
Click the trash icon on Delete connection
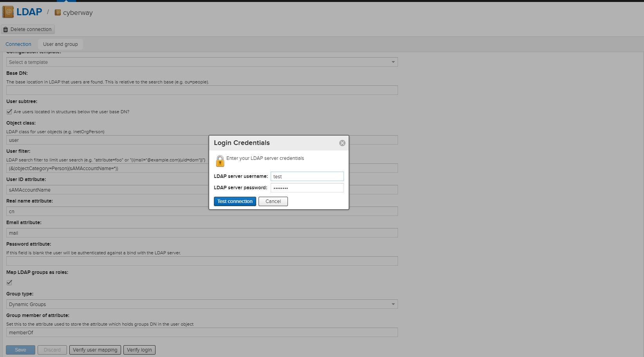click(5, 29)
